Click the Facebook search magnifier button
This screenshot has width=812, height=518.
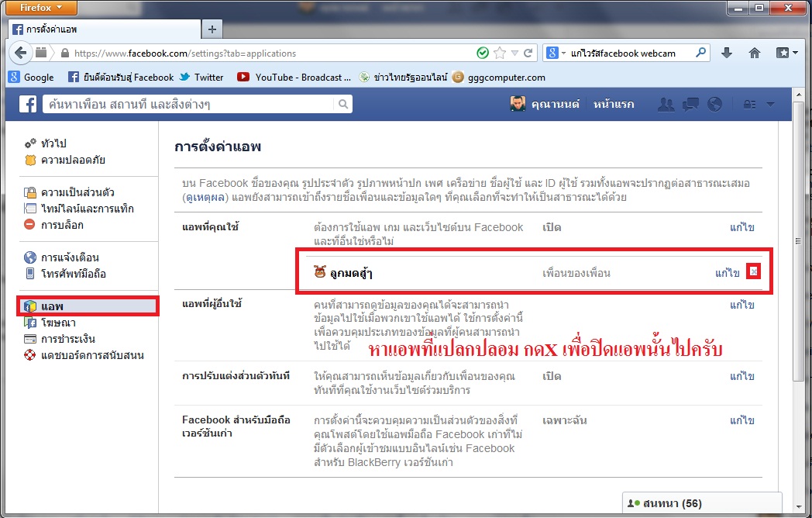tap(342, 104)
